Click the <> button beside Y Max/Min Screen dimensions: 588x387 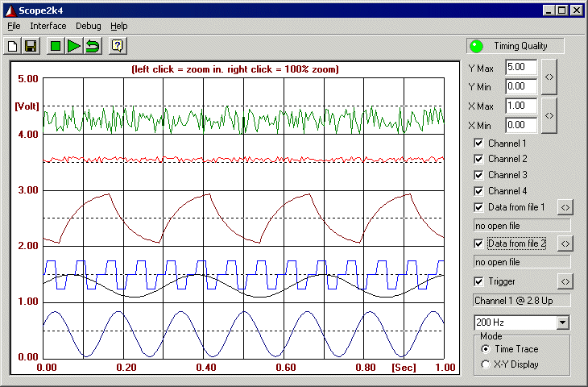pos(549,77)
